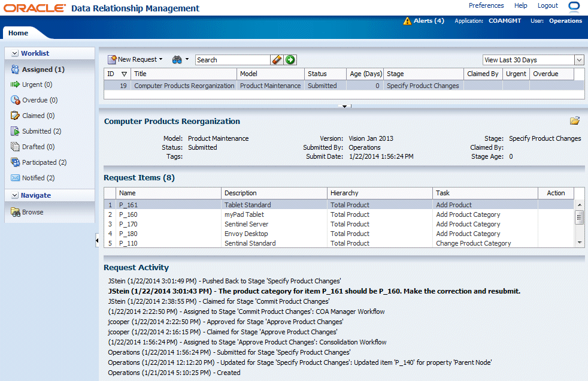
Task: Switch to the Home tab
Action: pyautogui.click(x=18, y=33)
